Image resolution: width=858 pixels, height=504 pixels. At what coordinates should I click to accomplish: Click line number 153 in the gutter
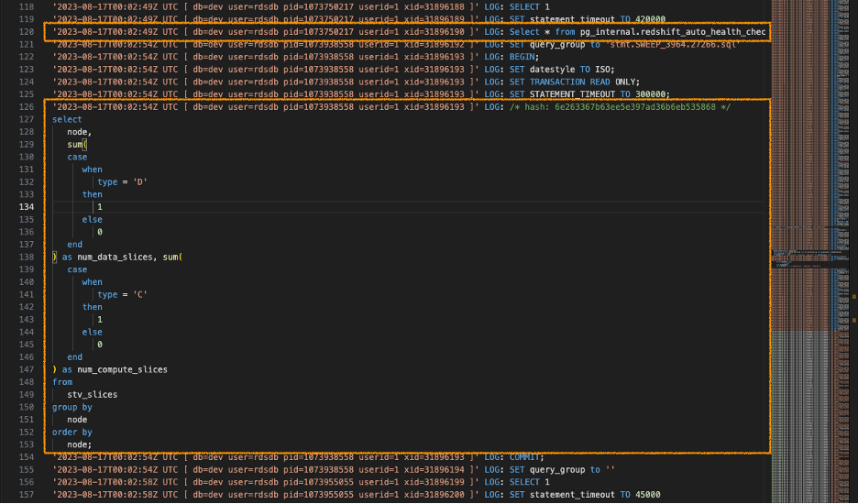coord(27,444)
